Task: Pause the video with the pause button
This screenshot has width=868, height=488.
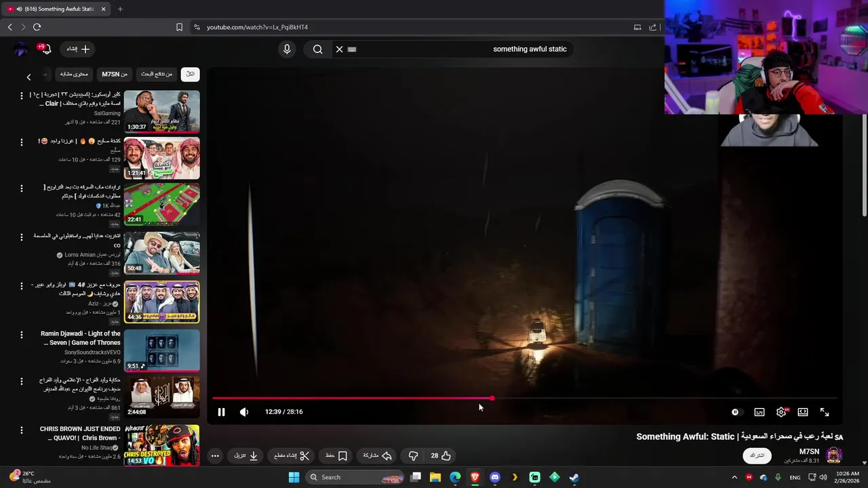Action: pos(221,412)
